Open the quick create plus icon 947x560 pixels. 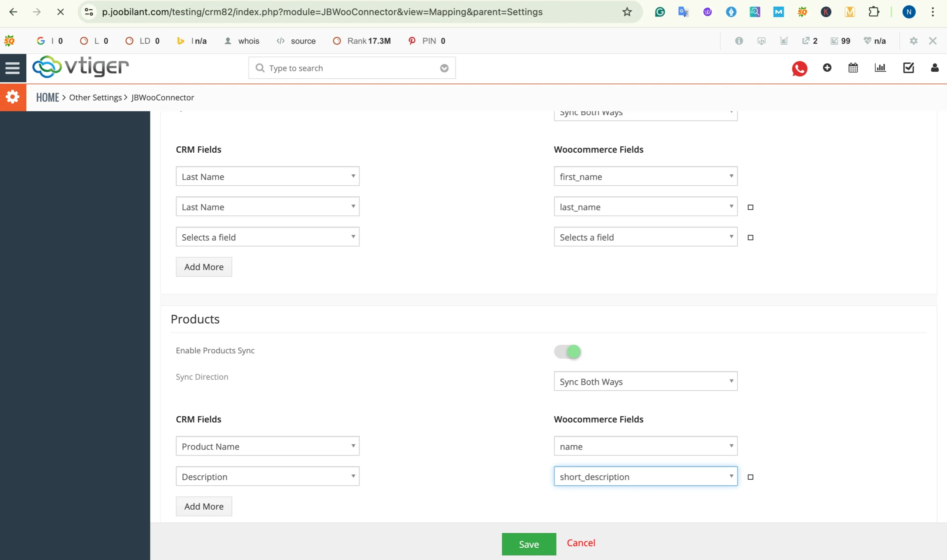click(x=827, y=68)
